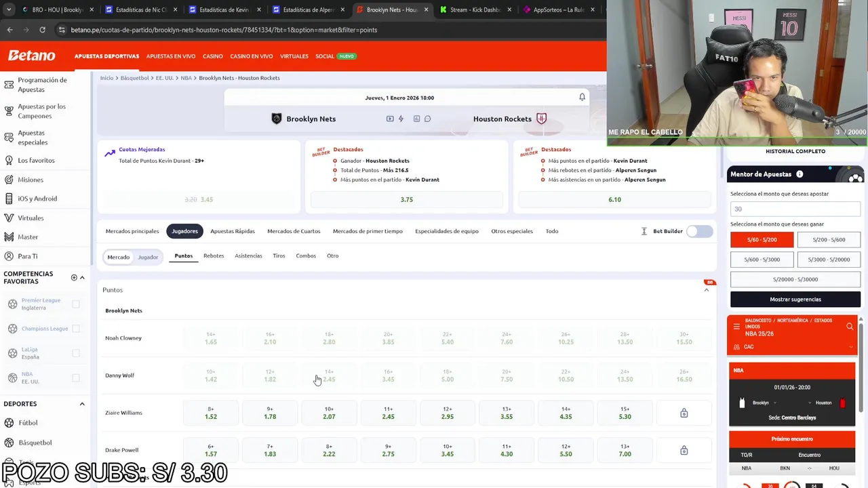The image size is (868, 488).
Task: Open the Básquetbol breadcrumb link
Action: 134,78
